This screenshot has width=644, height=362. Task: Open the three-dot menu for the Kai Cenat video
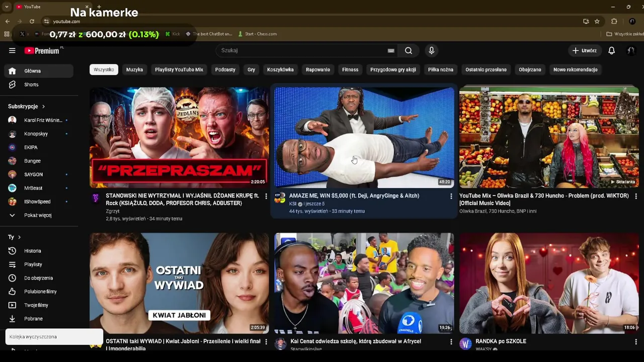click(451, 342)
